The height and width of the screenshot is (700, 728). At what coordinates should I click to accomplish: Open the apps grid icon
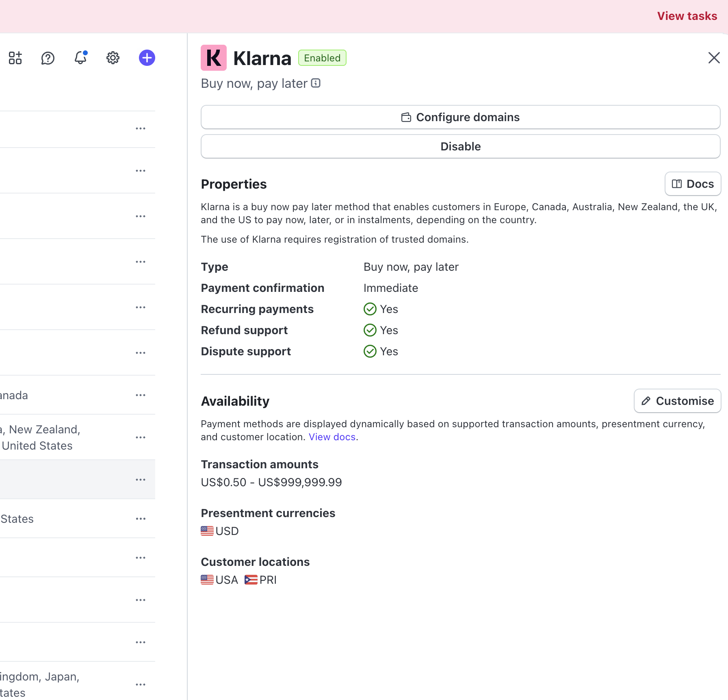point(15,58)
